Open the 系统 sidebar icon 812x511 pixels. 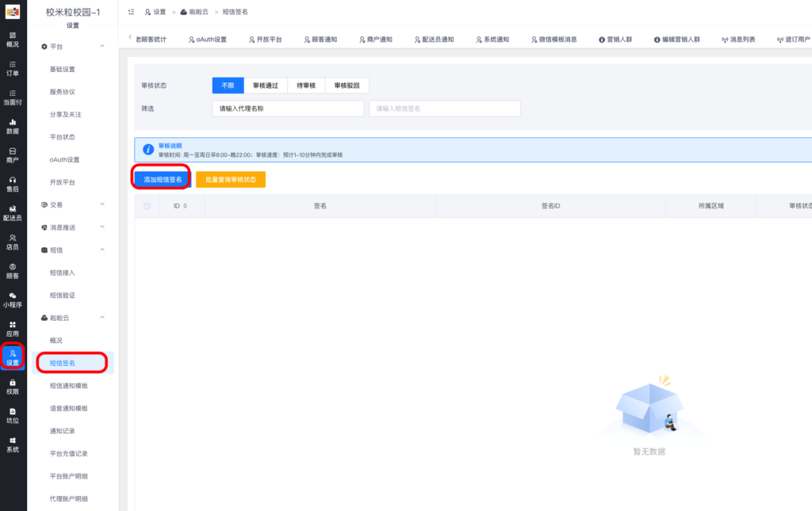pyautogui.click(x=12, y=446)
